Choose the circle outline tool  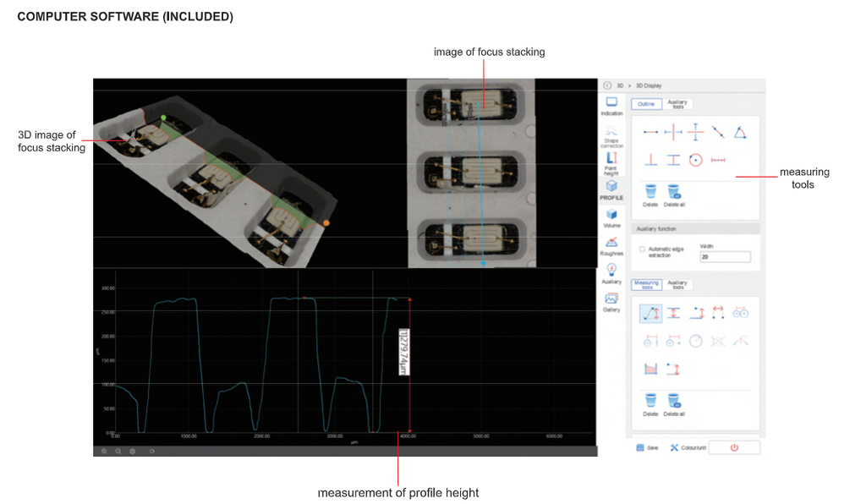pos(695,160)
